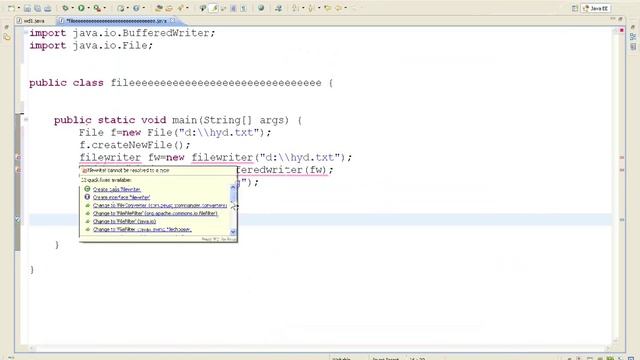Click the Save toolbar icon
Viewport: 640px width, 360px height.
pos(27,8)
